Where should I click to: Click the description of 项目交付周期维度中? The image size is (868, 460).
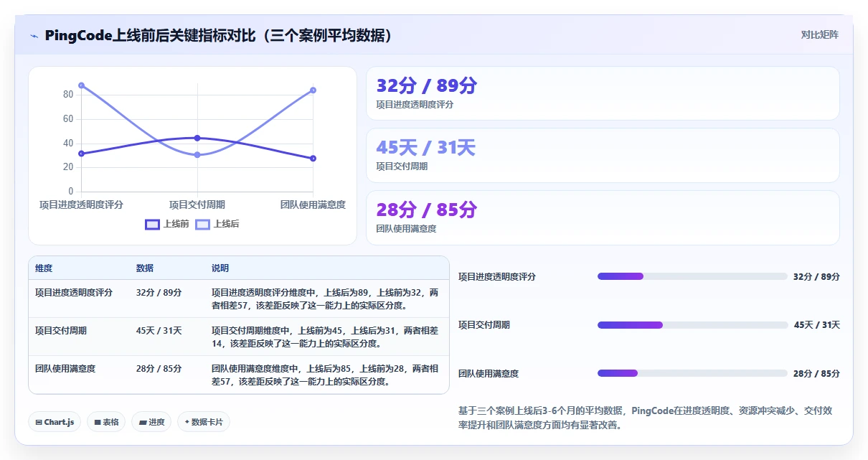click(x=325, y=337)
